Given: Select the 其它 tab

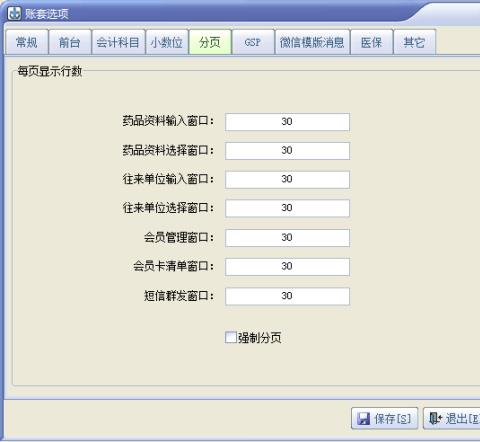Looking at the screenshot, I should (x=414, y=42).
